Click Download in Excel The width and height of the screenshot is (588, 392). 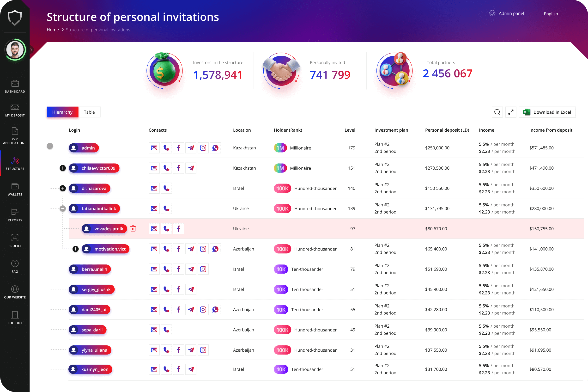547,112
